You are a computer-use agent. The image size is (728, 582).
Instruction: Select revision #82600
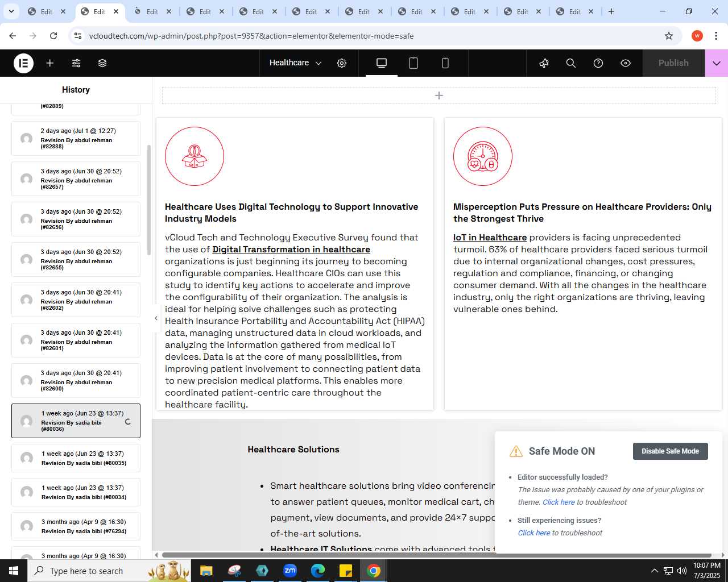tap(76, 380)
